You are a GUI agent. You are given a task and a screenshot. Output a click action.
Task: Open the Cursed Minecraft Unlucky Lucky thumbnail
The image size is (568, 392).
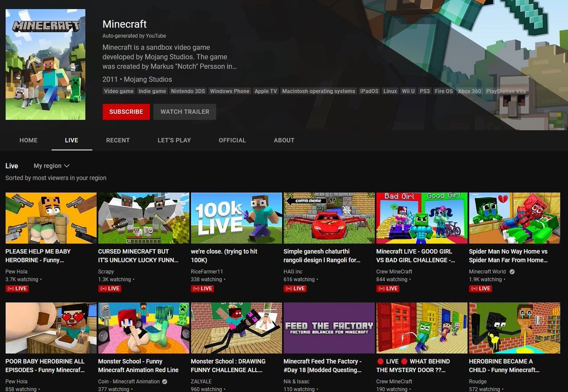(x=144, y=218)
